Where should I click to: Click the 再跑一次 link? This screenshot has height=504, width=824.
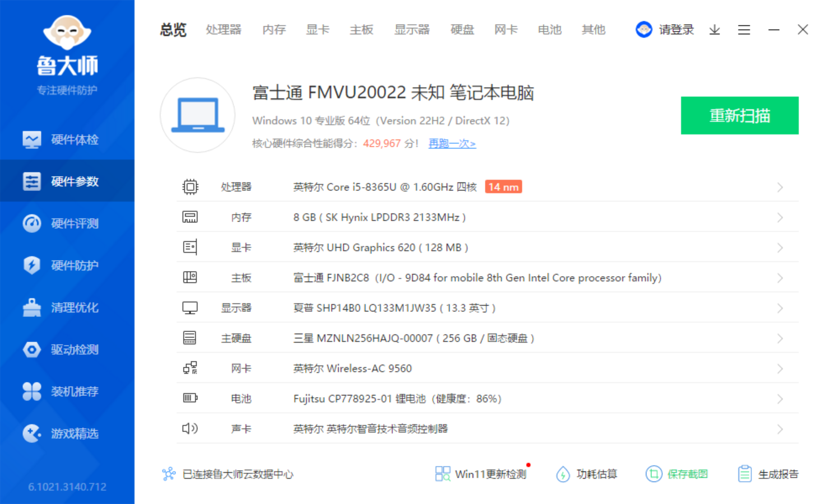tap(452, 143)
